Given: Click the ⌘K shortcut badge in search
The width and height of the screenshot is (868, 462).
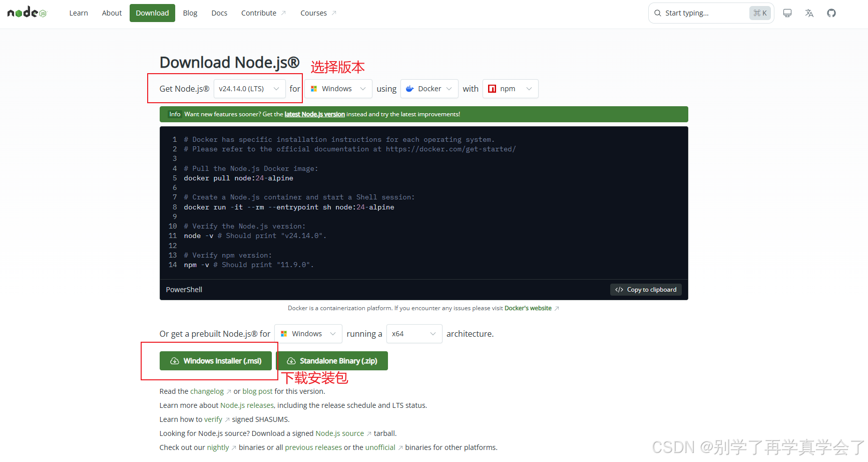Looking at the screenshot, I should pyautogui.click(x=760, y=13).
